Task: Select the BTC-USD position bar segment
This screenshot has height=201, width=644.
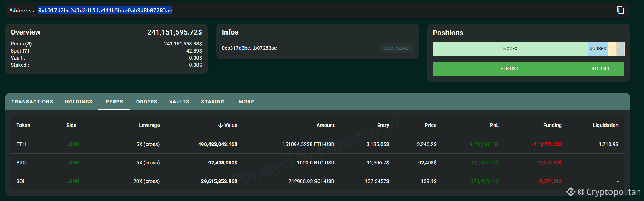Action: pos(600,69)
